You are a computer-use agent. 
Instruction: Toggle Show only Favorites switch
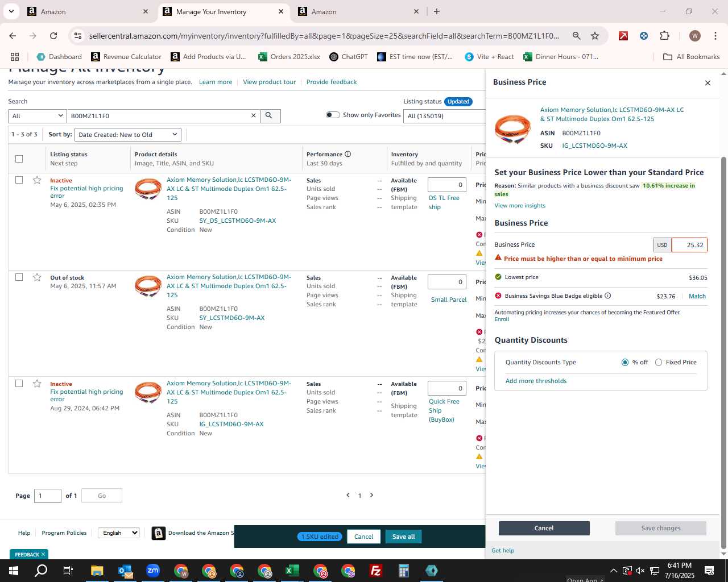[333, 115]
